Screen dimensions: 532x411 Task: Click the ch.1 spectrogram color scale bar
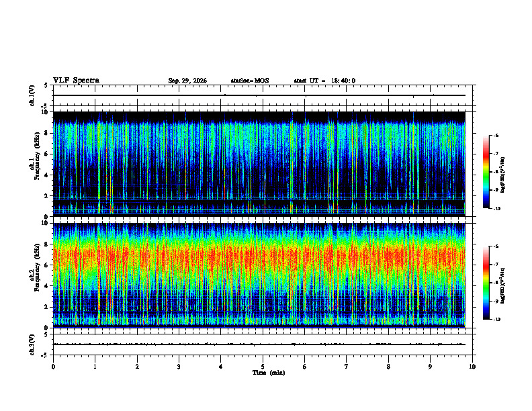pos(486,172)
